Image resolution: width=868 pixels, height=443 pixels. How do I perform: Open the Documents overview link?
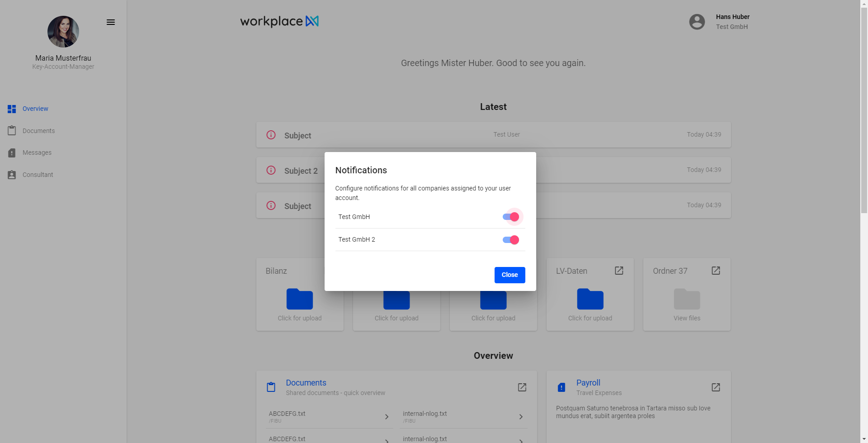pos(306,383)
